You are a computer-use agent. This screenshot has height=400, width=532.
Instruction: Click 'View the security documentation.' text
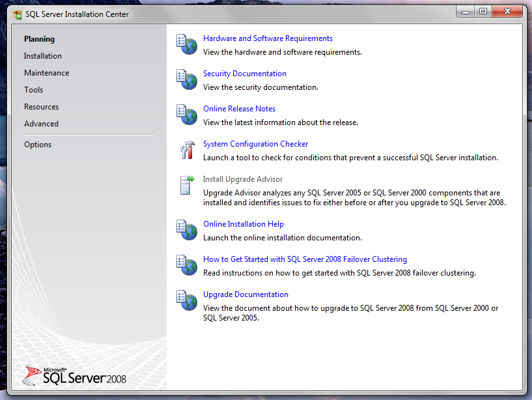(260, 87)
